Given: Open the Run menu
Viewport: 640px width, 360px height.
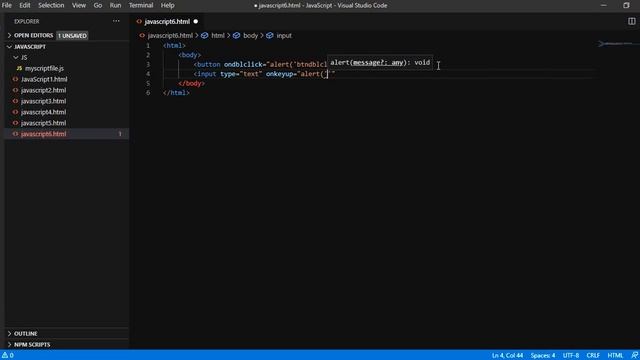Looking at the screenshot, I should point(116,5).
